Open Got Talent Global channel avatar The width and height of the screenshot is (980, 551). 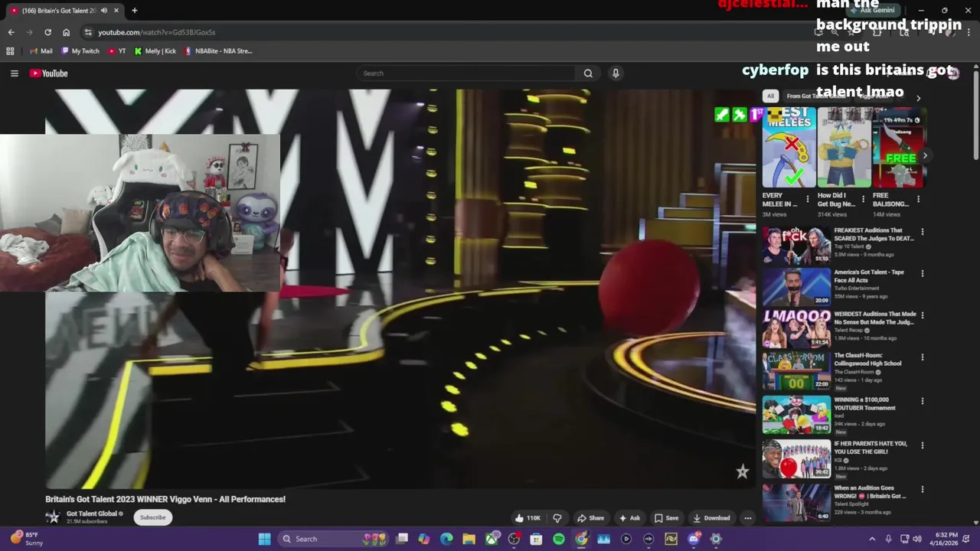(x=52, y=517)
